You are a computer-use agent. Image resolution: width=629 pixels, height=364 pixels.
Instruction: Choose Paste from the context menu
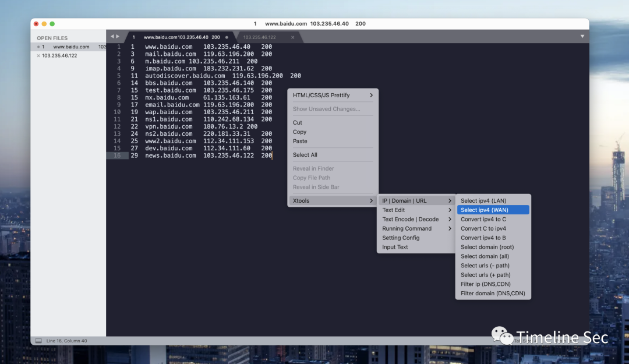click(333, 142)
